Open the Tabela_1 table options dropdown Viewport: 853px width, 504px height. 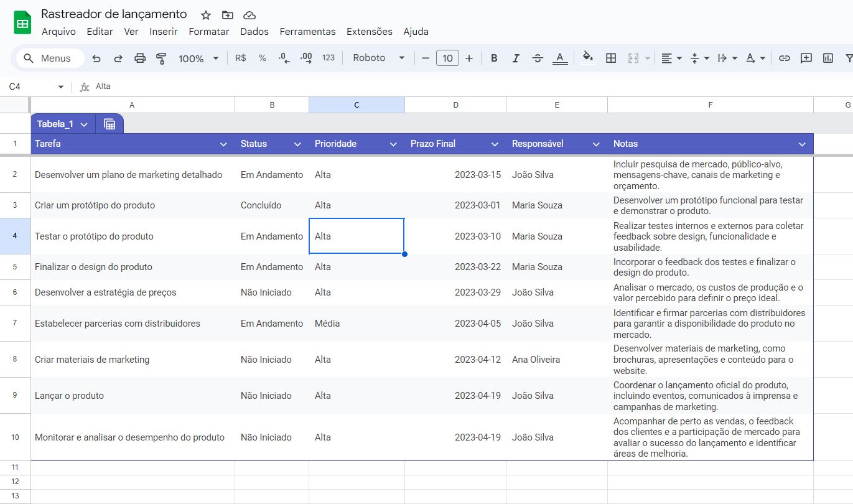pyautogui.click(x=83, y=124)
